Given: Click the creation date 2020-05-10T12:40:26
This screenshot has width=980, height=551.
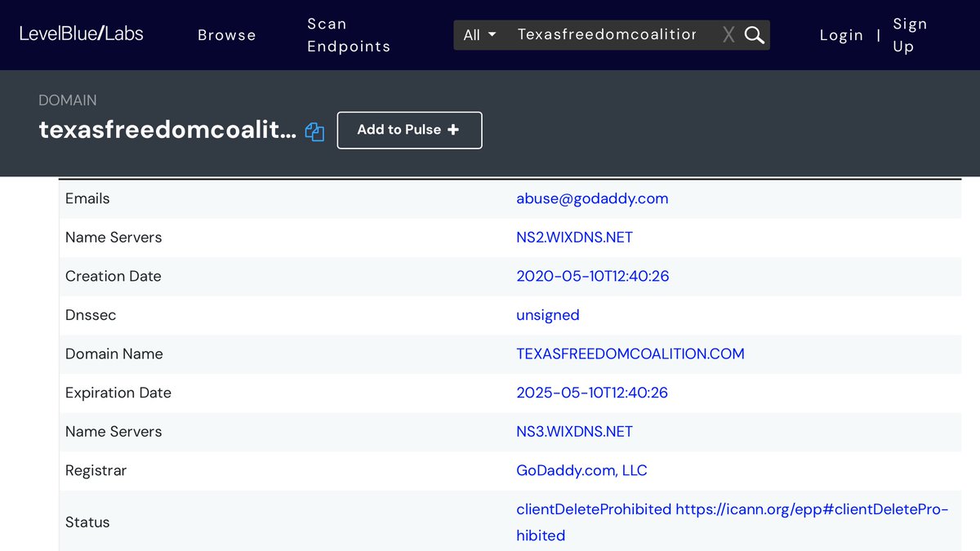Looking at the screenshot, I should [x=592, y=276].
